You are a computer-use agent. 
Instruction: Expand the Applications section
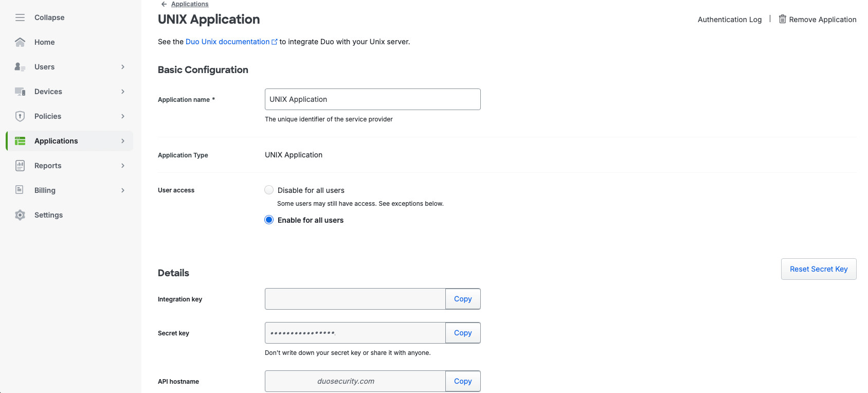[x=122, y=140]
